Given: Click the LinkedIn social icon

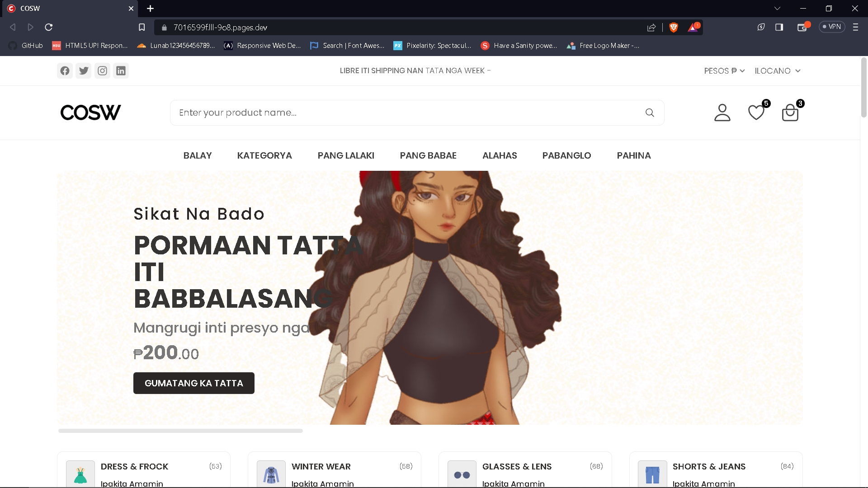Looking at the screenshot, I should pyautogui.click(x=121, y=71).
